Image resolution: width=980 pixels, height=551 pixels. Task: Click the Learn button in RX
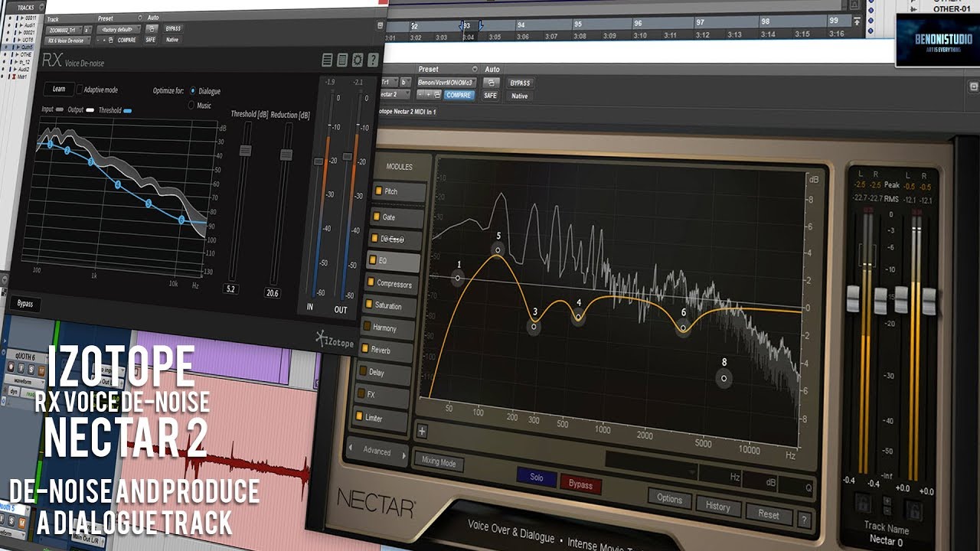[x=58, y=90]
